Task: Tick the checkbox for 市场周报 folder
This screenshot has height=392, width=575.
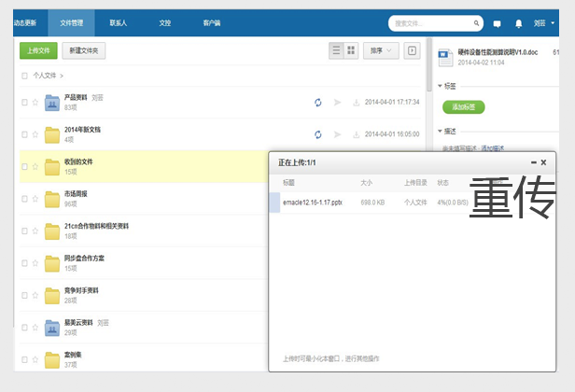Action: pos(24,199)
